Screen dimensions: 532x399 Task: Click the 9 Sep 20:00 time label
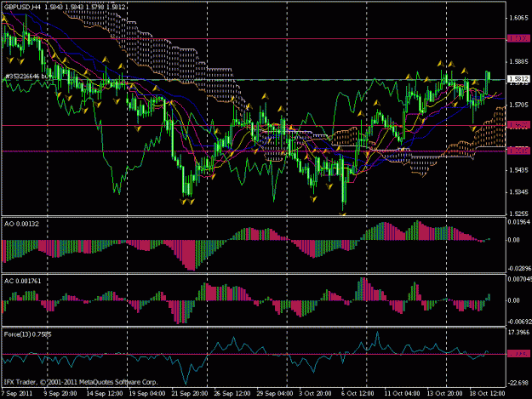(60, 393)
